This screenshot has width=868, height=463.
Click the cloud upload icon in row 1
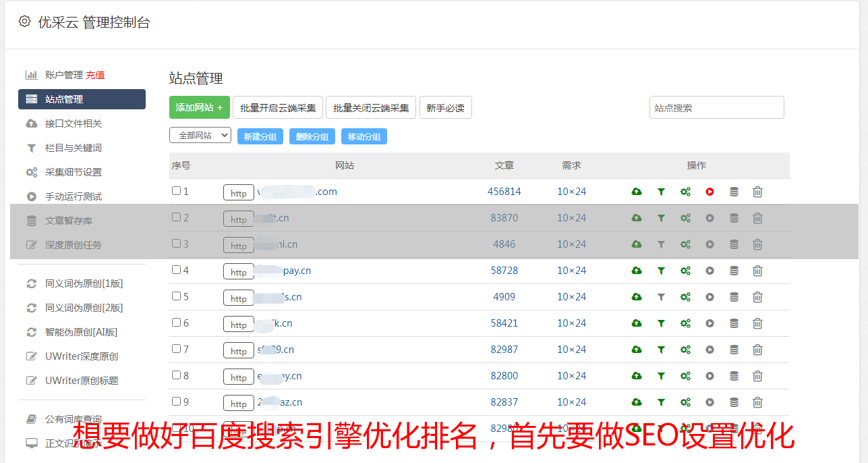pos(637,192)
